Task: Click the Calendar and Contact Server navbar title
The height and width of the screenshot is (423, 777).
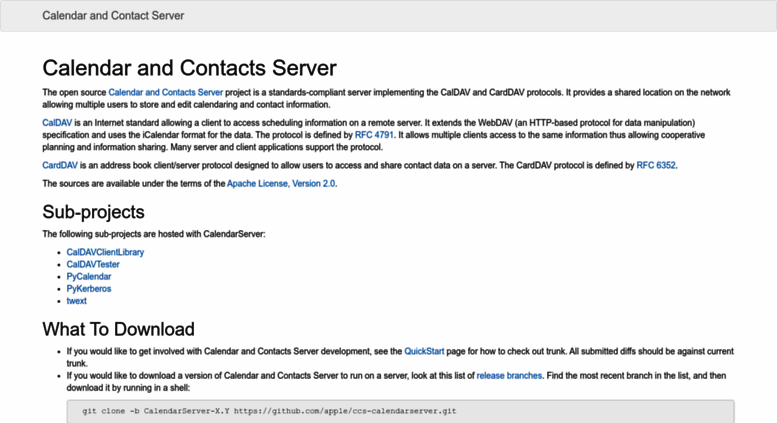Action: [113, 15]
